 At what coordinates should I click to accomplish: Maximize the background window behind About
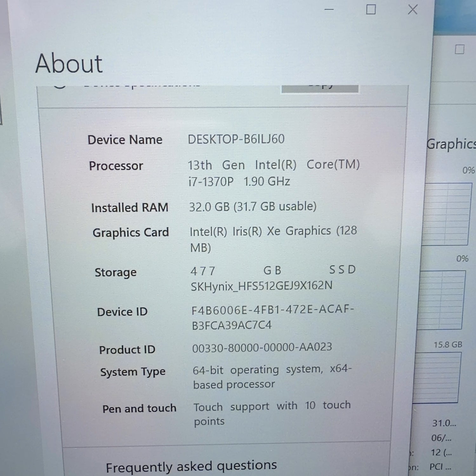(459, 50)
